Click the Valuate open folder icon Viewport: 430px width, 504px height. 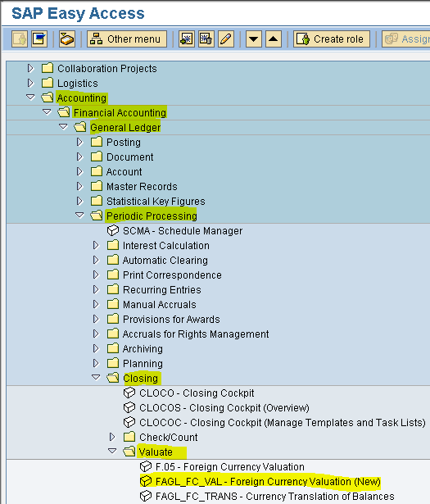tap(129, 452)
